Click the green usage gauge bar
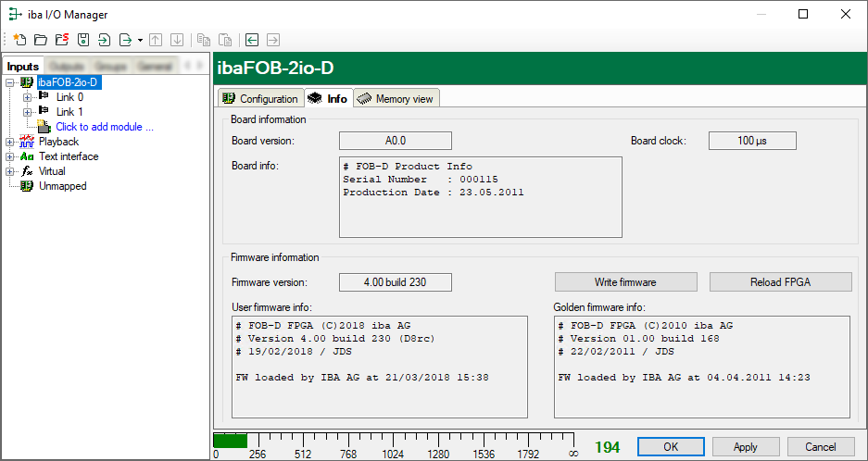Image resolution: width=868 pixels, height=461 pixels. point(230,441)
